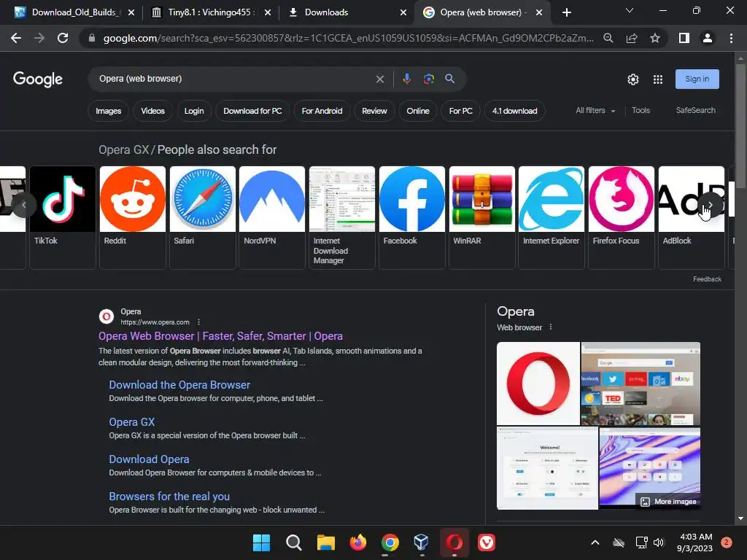The height and width of the screenshot is (560, 747).
Task: Select the Review filter chip
Action: 374,111
